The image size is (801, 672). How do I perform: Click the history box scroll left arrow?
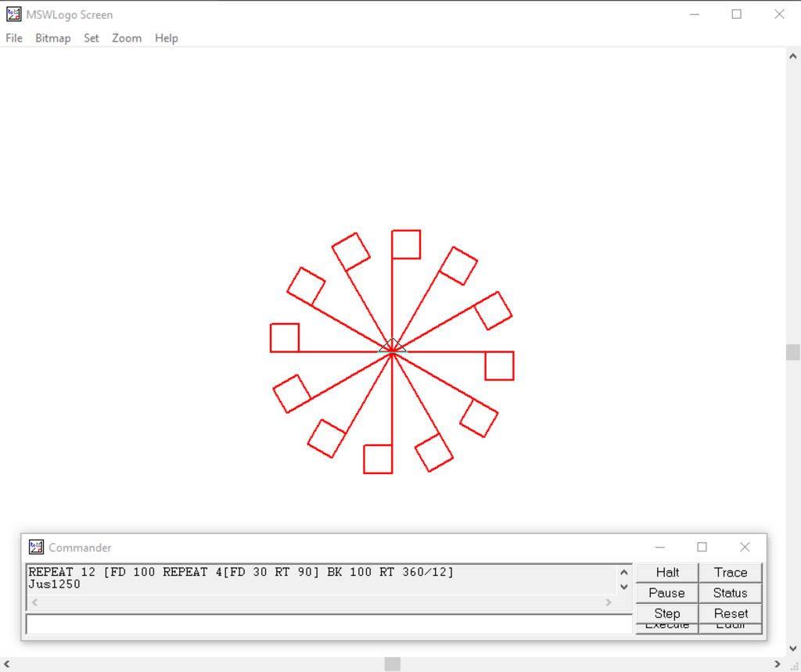coord(34,602)
